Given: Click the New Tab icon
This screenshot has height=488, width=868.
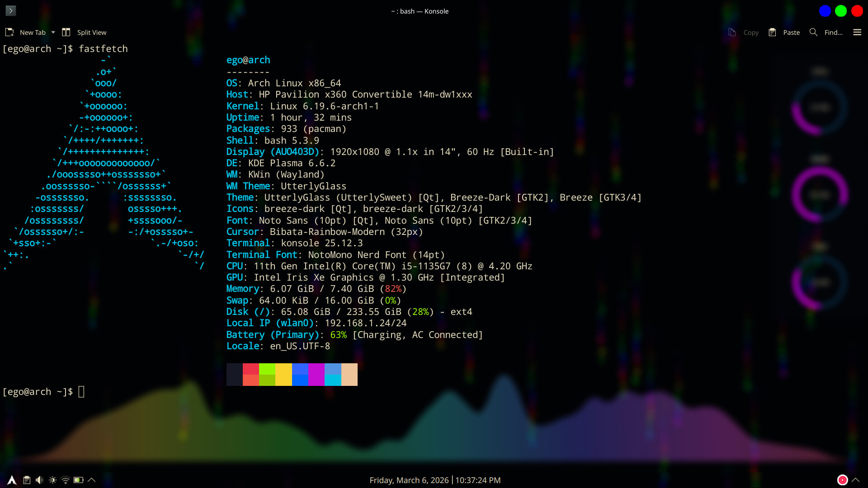Looking at the screenshot, I should click(9, 32).
